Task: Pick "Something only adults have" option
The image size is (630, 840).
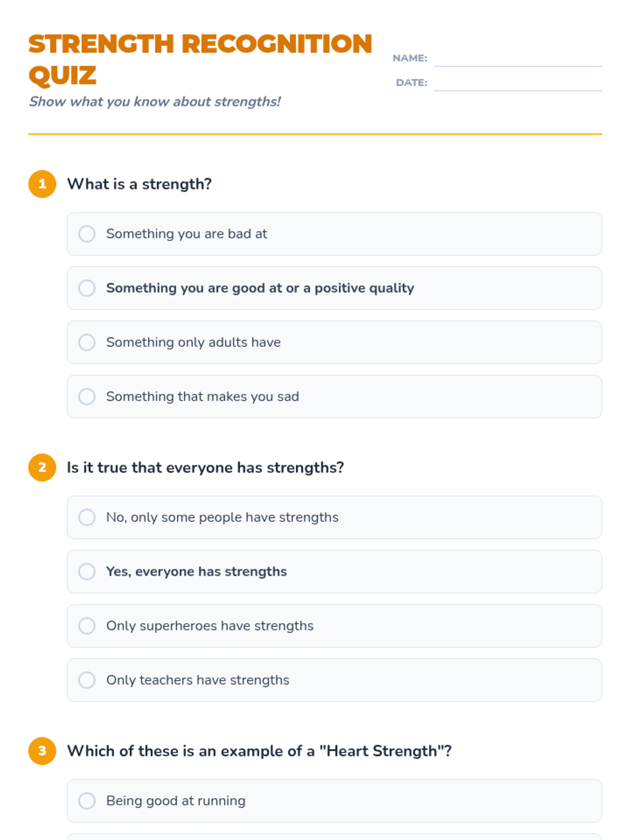Action: (x=87, y=342)
